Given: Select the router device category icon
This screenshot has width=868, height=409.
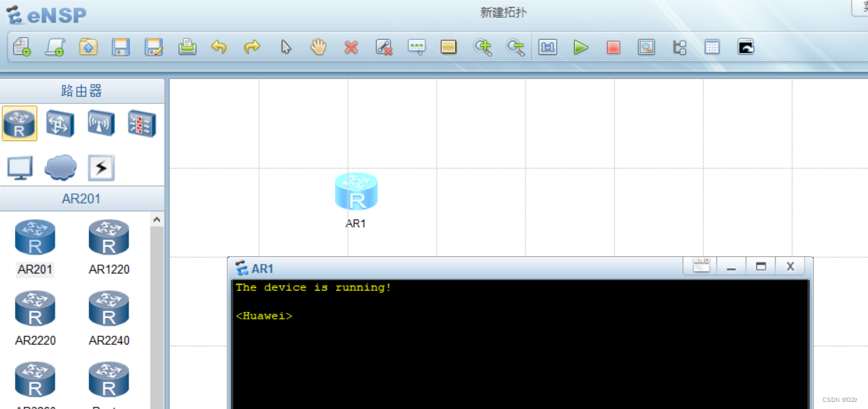Looking at the screenshot, I should coord(20,124).
